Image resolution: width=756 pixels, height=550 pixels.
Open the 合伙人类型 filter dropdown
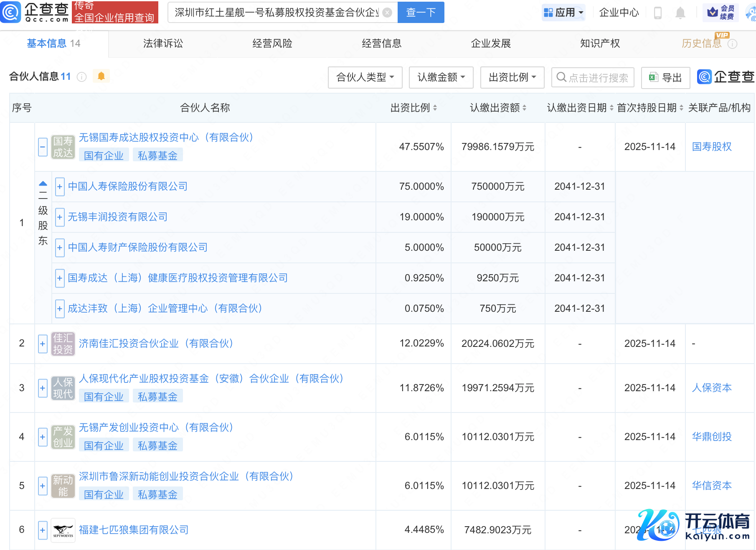pos(365,77)
